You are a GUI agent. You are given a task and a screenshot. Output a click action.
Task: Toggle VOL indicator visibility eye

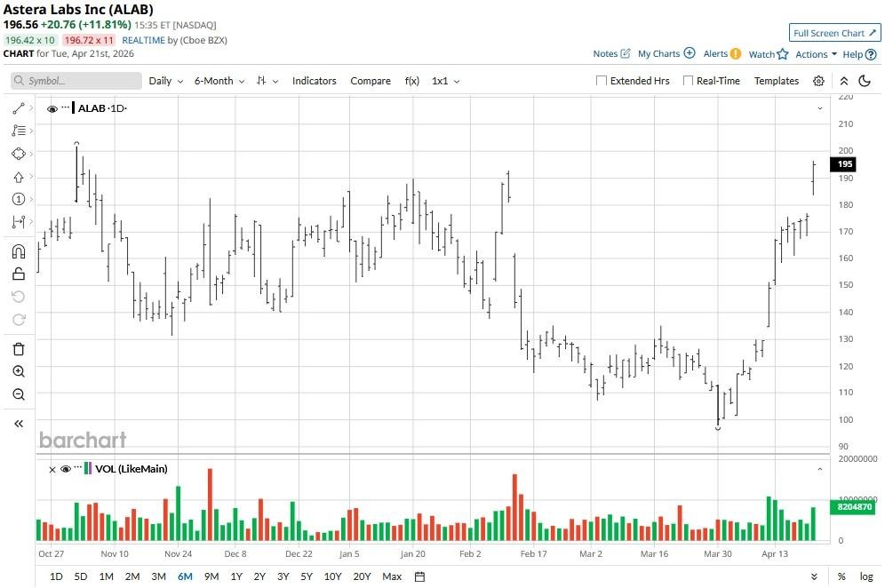[66, 469]
